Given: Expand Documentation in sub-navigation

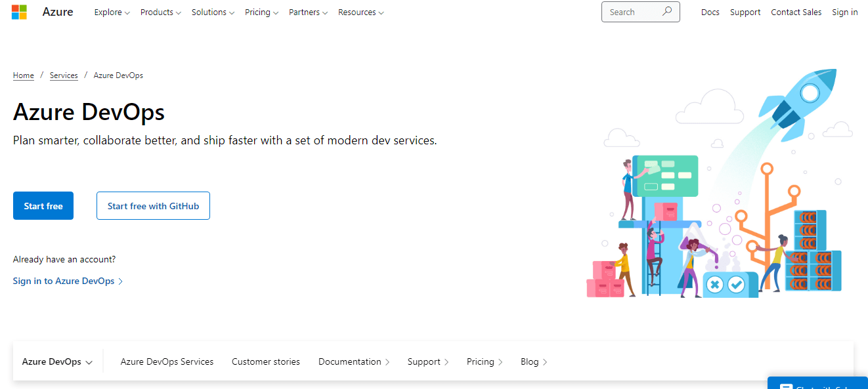Looking at the screenshot, I should 354,361.
